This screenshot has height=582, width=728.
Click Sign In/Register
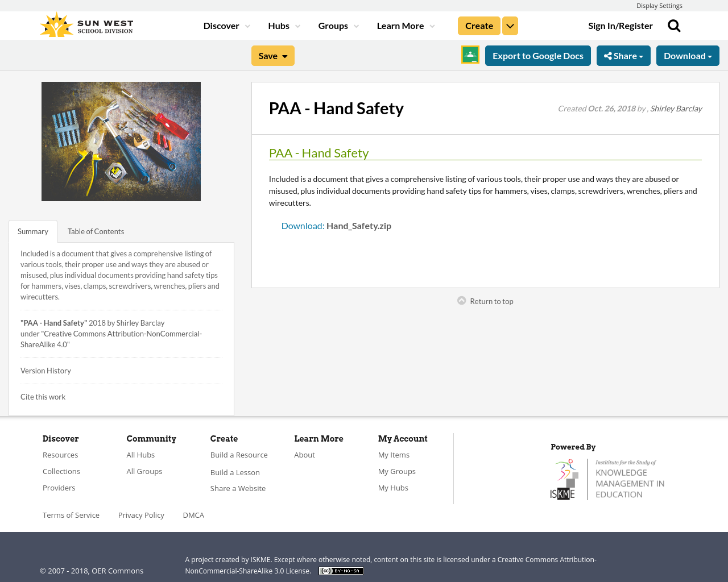(620, 25)
